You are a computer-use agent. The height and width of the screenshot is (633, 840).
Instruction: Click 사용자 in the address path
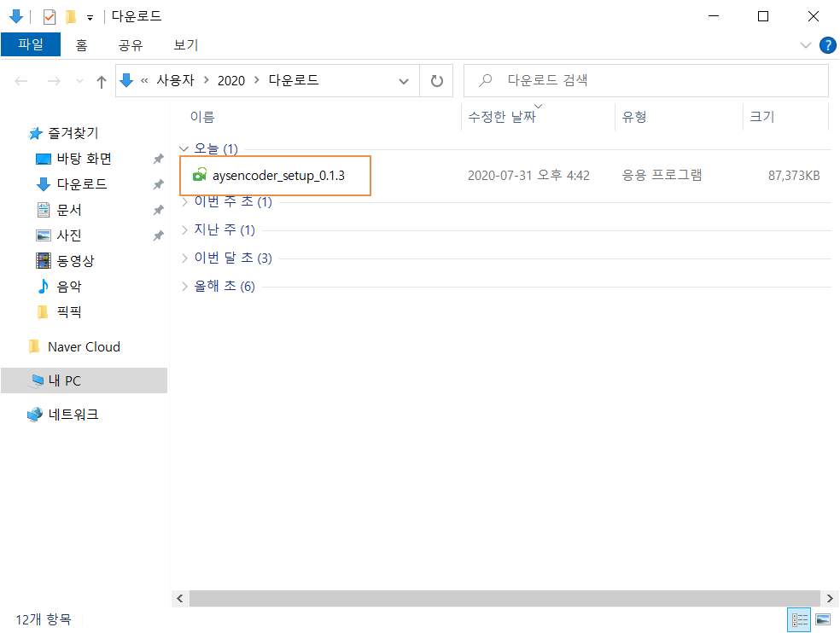[x=175, y=80]
